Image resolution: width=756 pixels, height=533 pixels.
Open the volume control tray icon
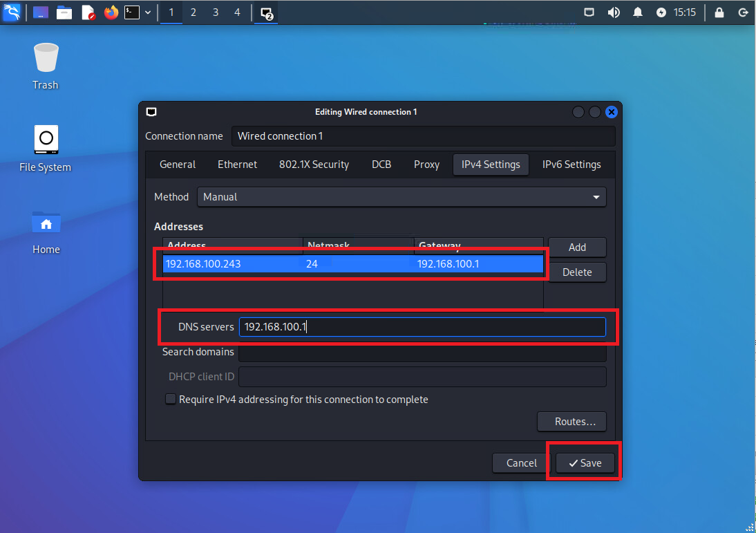pos(613,12)
